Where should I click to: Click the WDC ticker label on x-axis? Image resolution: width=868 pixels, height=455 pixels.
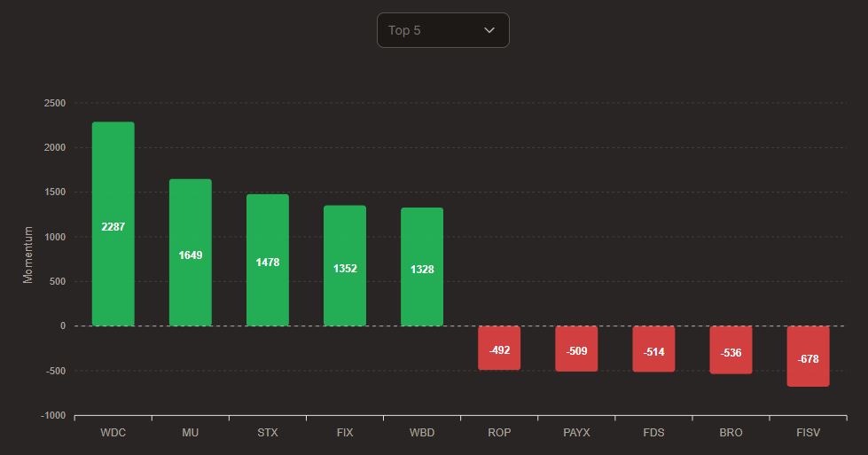113,433
